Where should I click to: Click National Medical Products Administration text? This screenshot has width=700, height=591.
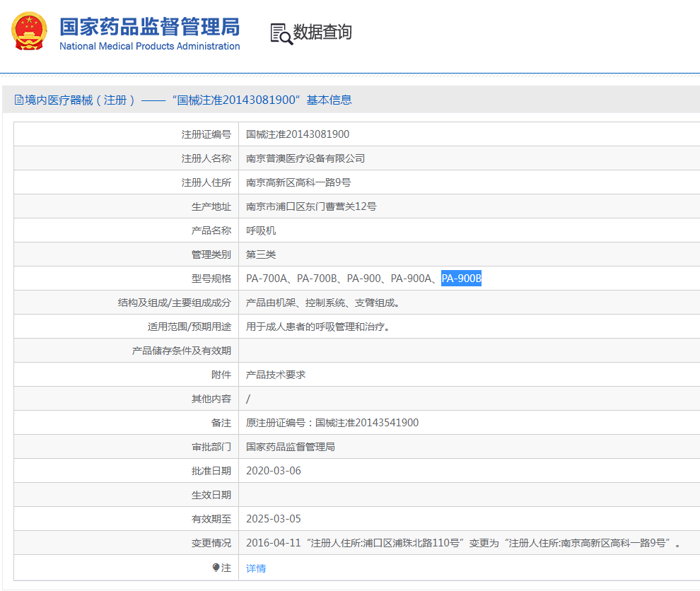point(150,46)
